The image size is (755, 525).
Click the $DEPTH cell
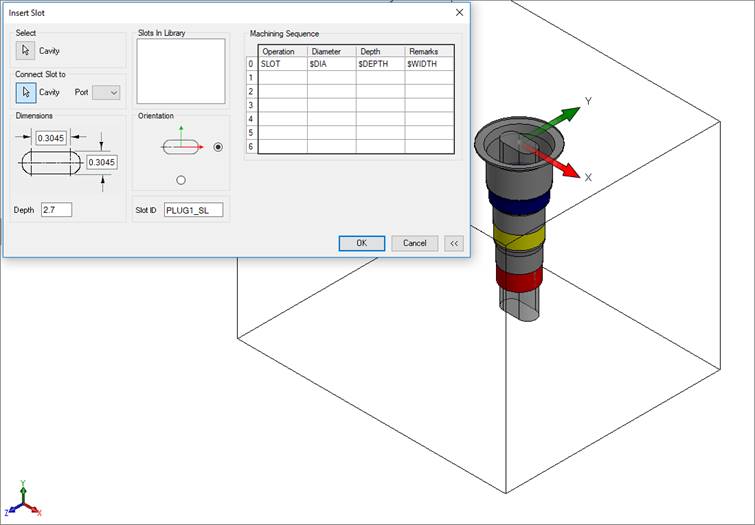(380, 64)
